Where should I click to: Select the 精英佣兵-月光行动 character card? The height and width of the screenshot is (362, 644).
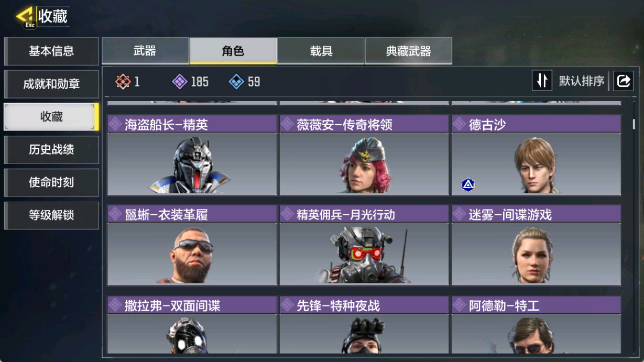[364, 245]
